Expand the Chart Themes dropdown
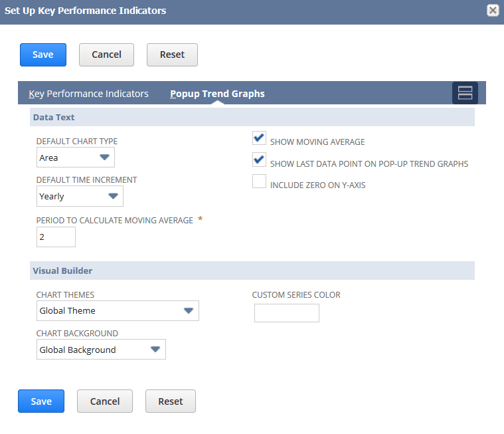The image size is (504, 434). (118, 311)
